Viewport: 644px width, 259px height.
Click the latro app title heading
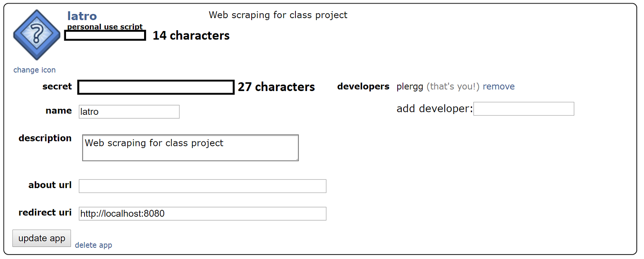(x=82, y=16)
